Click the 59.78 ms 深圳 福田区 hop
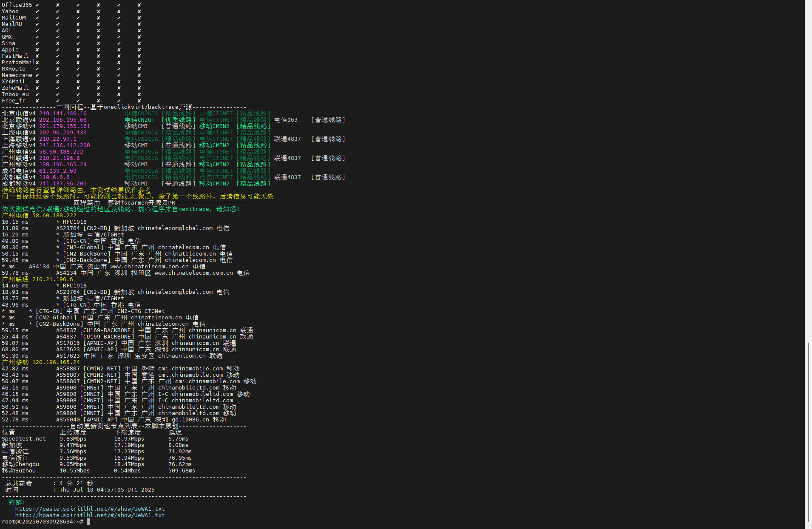Image resolution: width=812 pixels, height=529 pixels. (126, 273)
